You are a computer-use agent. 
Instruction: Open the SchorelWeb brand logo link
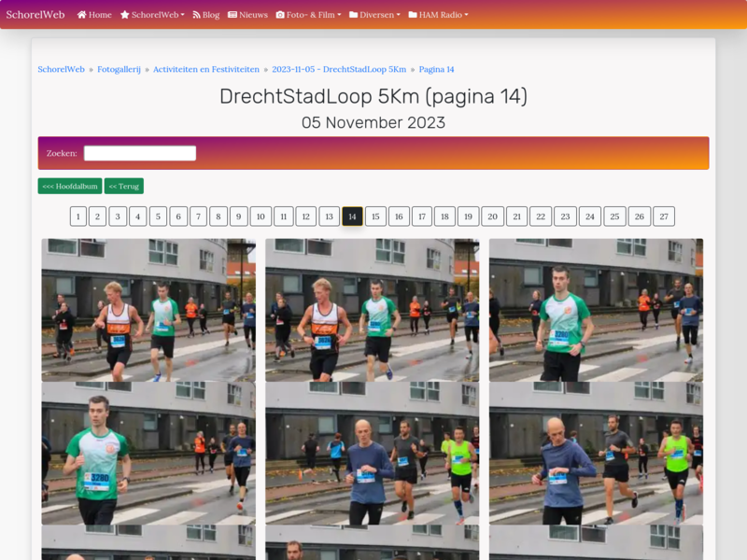coord(35,15)
